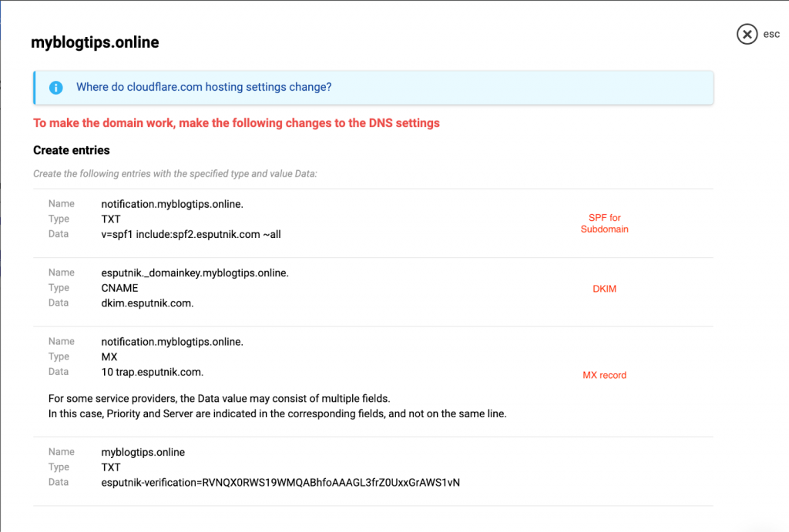Click the red 'MX record' annotation
The width and height of the screenshot is (789, 532).
(604, 376)
